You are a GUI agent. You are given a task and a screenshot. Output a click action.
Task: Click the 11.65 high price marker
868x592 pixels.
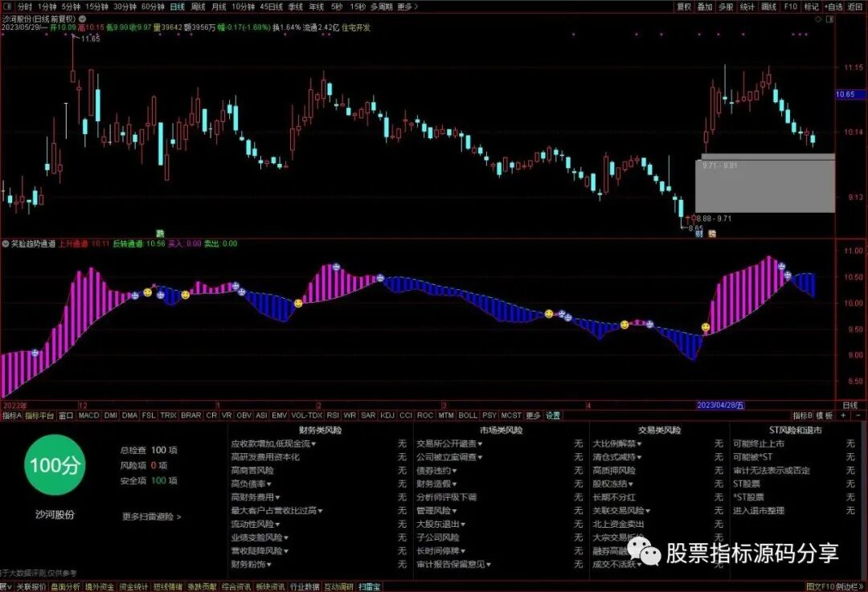pos(90,39)
